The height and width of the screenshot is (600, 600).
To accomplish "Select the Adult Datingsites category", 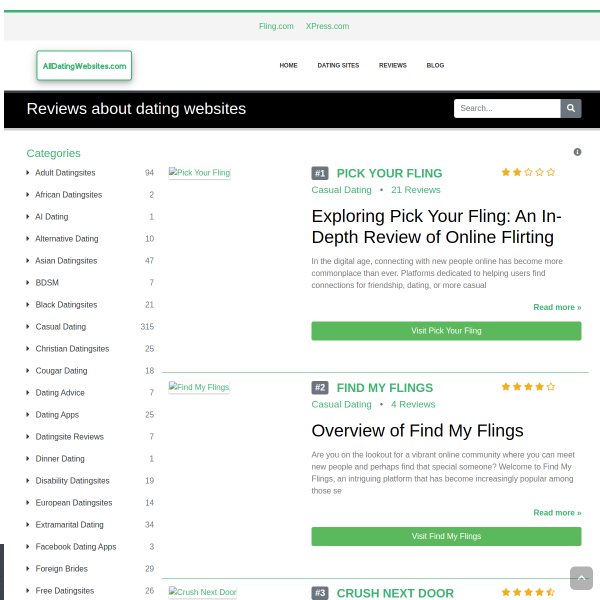I will pos(65,173).
